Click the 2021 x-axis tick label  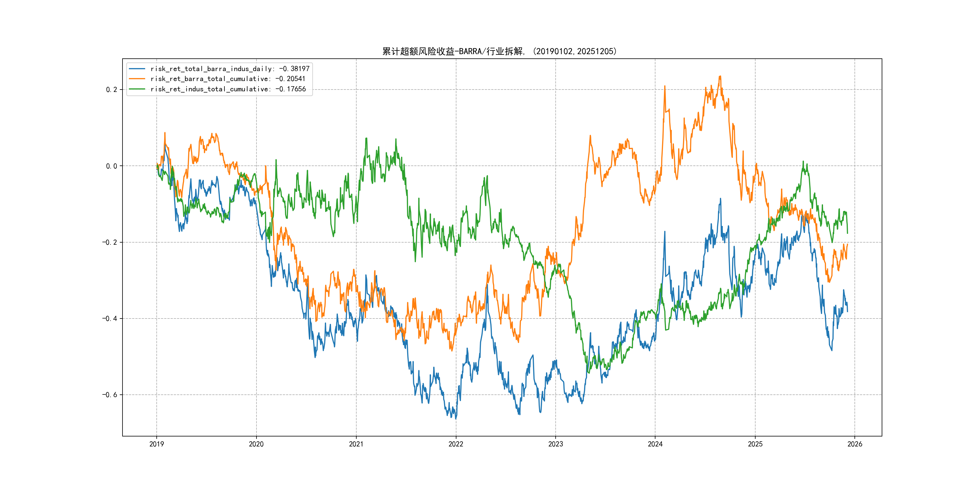[356, 444]
